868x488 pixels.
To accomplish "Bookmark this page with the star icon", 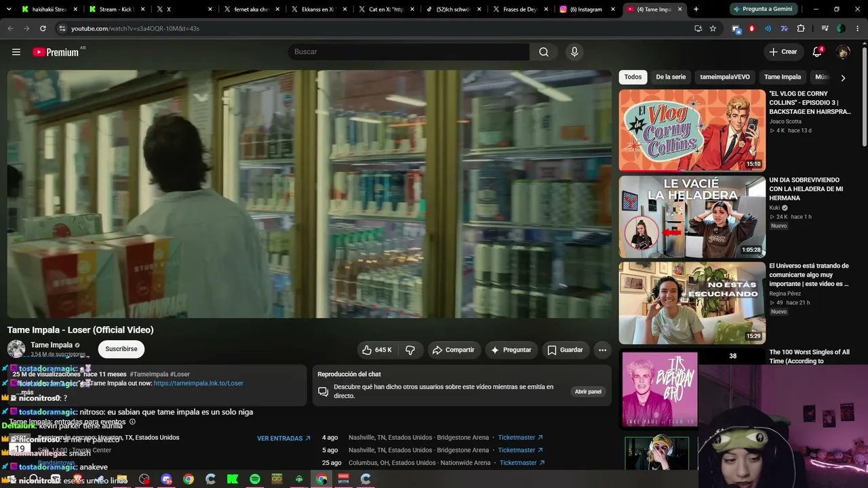I will coord(713,28).
